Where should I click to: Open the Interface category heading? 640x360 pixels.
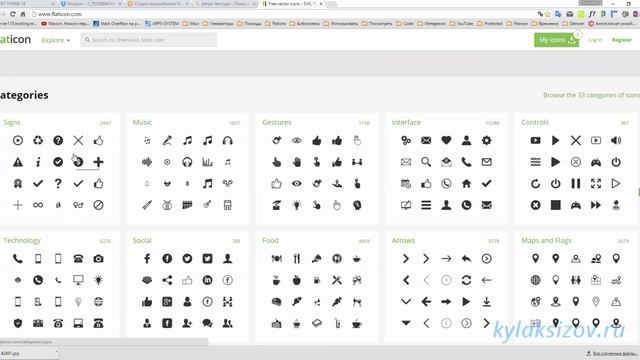coord(406,122)
